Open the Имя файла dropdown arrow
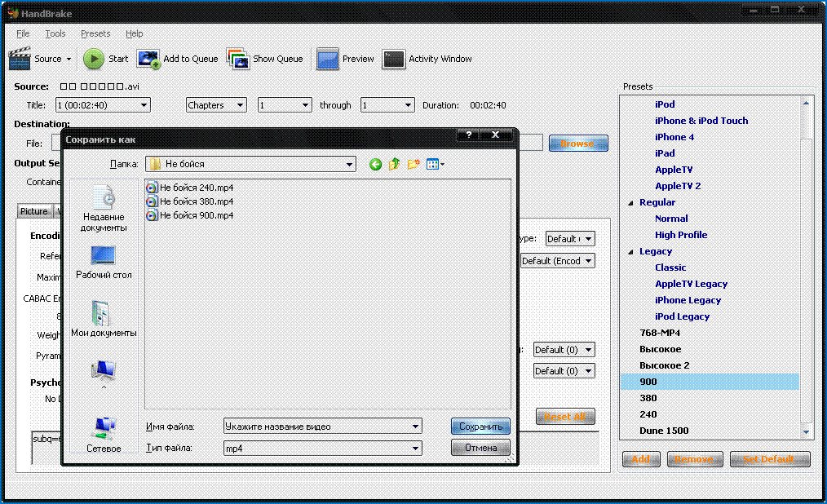827x504 pixels. pyautogui.click(x=416, y=427)
